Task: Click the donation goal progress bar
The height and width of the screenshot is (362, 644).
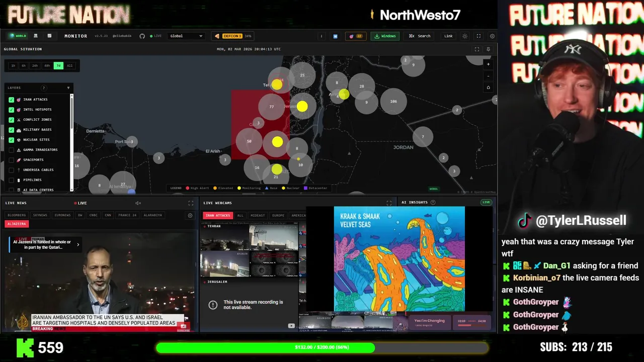Action: click(x=322, y=347)
